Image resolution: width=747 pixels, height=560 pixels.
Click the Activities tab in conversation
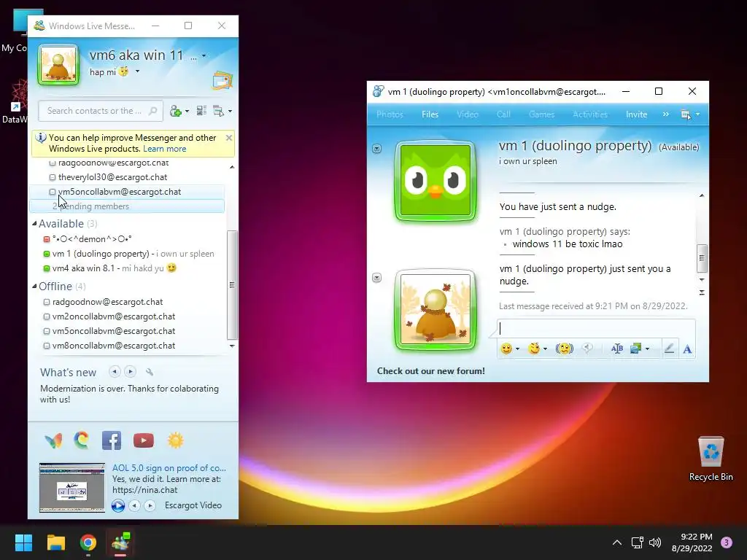click(x=589, y=114)
